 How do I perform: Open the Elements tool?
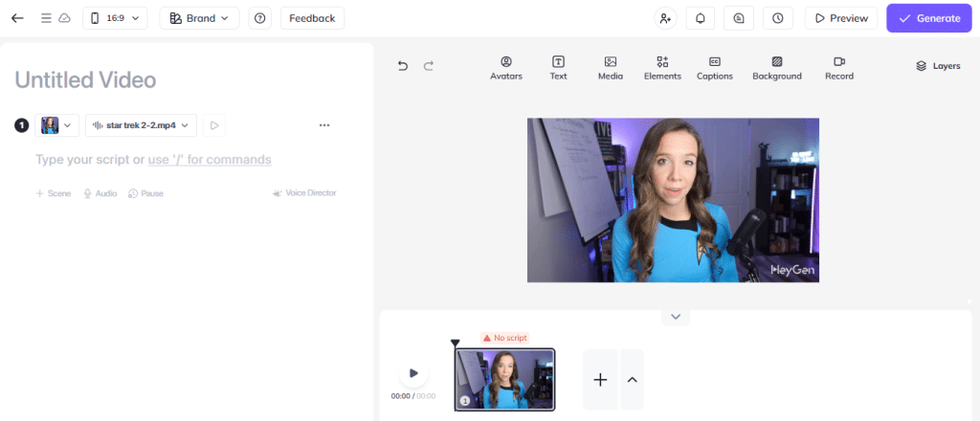[662, 68]
